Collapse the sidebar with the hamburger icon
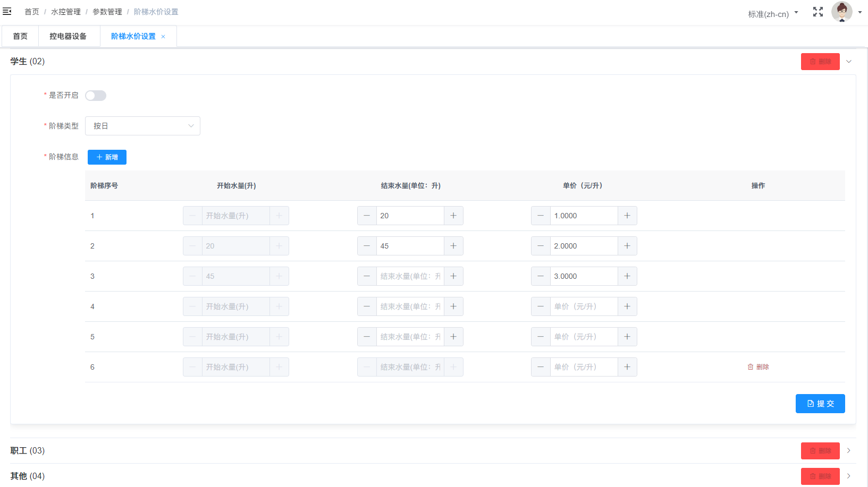Viewport: 868px width, 487px height. pyautogui.click(x=7, y=11)
